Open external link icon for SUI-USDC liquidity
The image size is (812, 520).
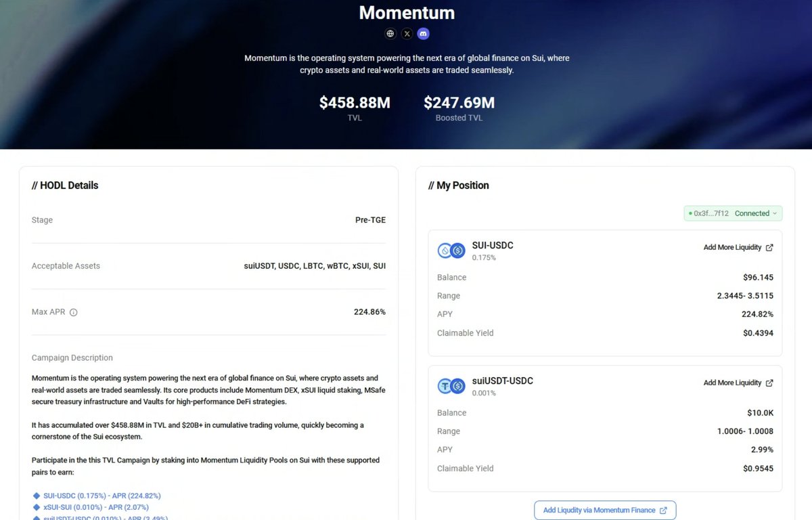[x=769, y=248]
